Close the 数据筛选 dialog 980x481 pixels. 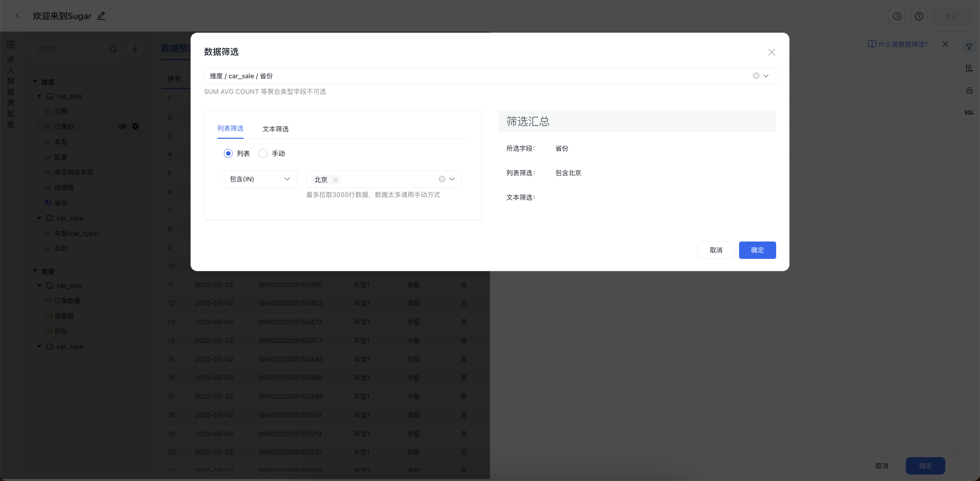click(x=771, y=52)
